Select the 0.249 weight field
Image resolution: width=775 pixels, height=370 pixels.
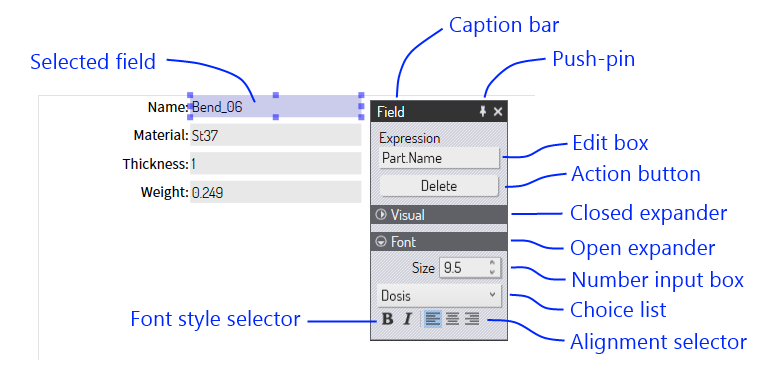(275, 192)
